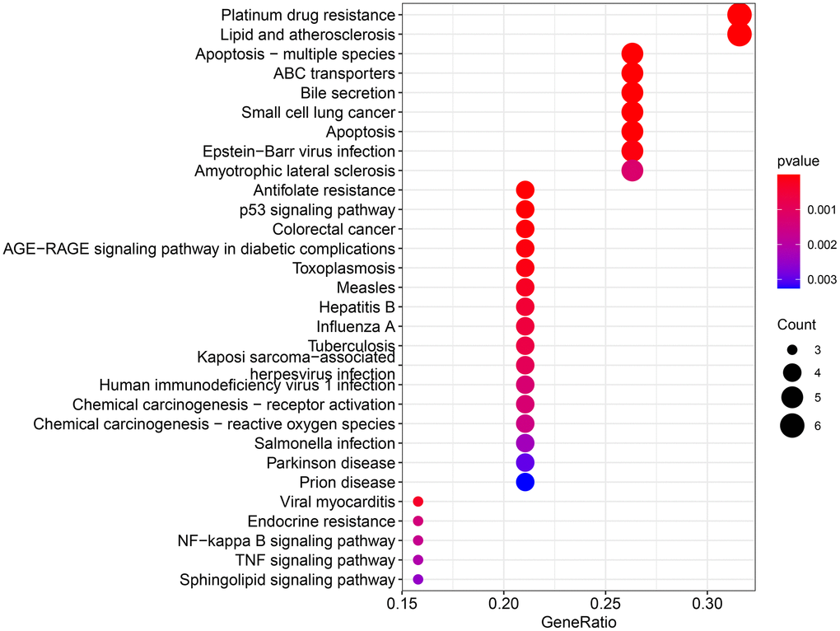Select the Sphingolipid signaling pathway dot
The height and width of the screenshot is (631, 840).
[x=418, y=580]
